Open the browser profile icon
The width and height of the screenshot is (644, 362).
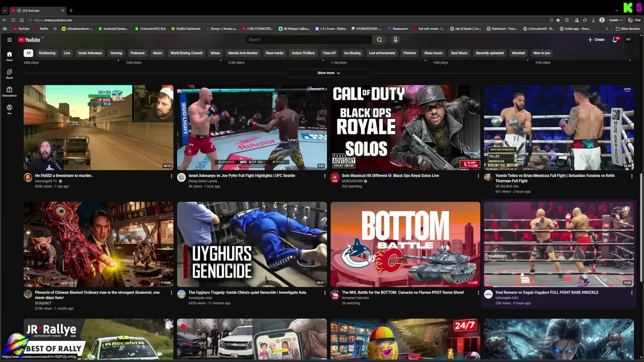[x=602, y=20]
